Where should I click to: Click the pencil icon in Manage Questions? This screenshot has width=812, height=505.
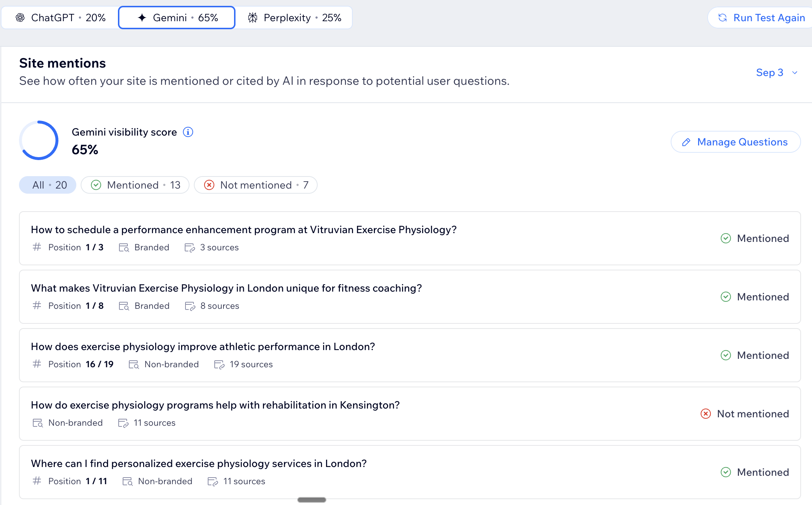click(x=686, y=142)
